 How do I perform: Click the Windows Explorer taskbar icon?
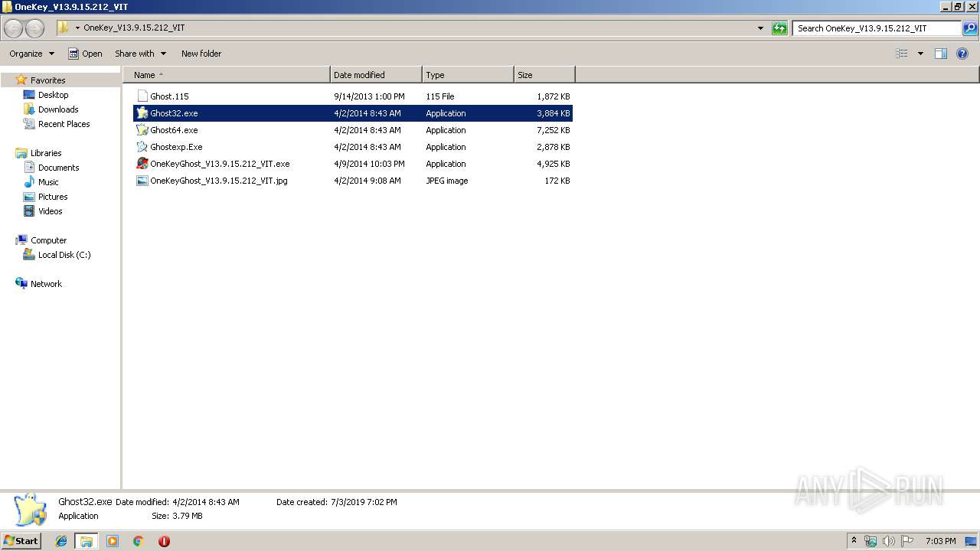click(x=87, y=541)
